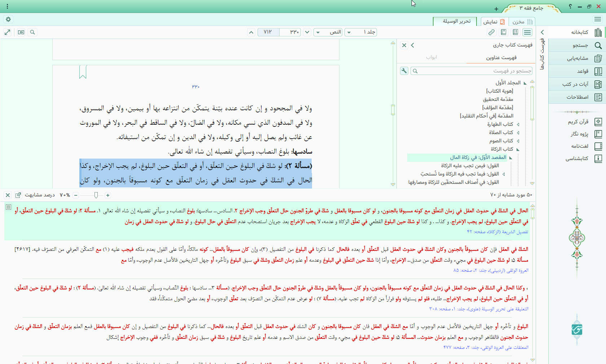Viewport: 606px width, 364px height.
Task: Open لغت‌نامه tool
Action: [586, 146]
